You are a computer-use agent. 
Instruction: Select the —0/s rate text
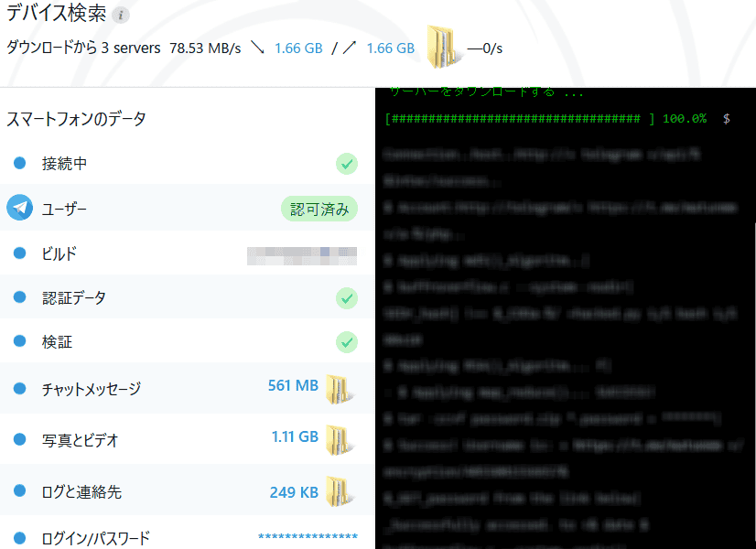[484, 48]
